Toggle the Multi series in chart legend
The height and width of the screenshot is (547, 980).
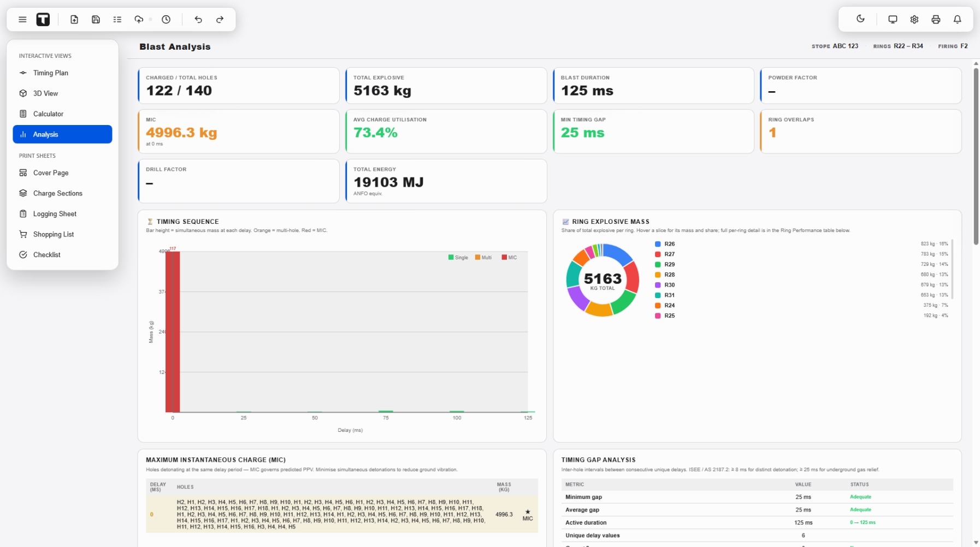(x=483, y=258)
